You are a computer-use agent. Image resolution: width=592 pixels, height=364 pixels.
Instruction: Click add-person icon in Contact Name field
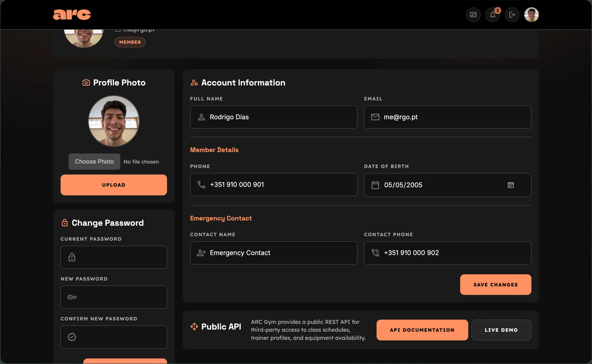(201, 253)
